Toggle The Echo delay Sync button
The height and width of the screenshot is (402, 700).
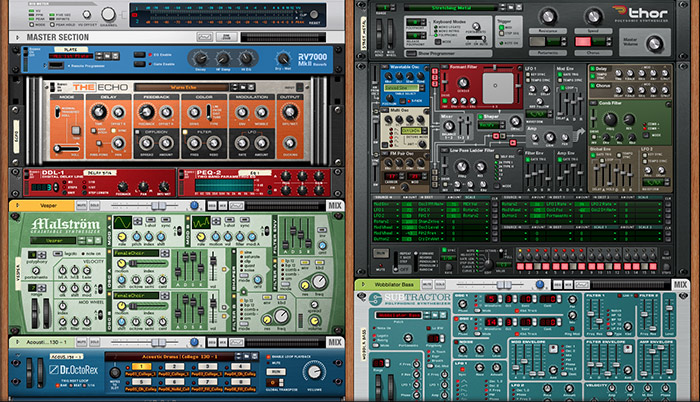click(112, 131)
